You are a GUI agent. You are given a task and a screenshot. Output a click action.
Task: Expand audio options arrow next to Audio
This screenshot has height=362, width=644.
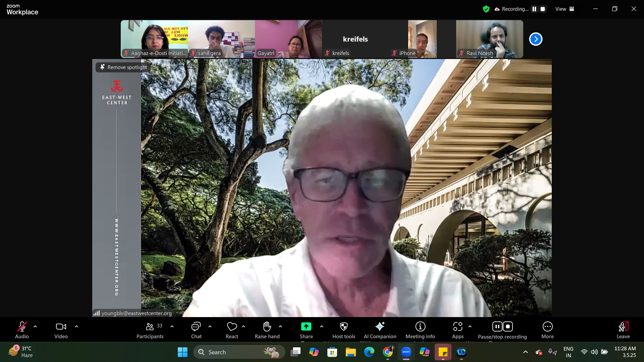pos(35,326)
